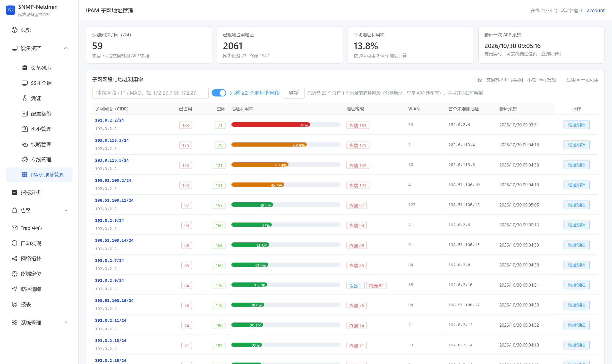612x364 pixels.
Task: Expand the 系统管理 menu chevron
Action: point(66,323)
